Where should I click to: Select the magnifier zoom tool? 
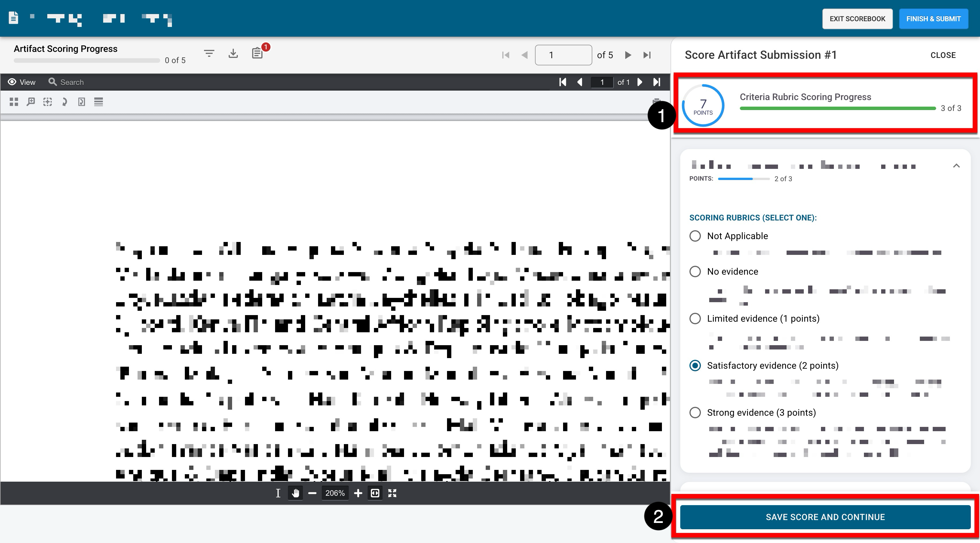tap(31, 101)
